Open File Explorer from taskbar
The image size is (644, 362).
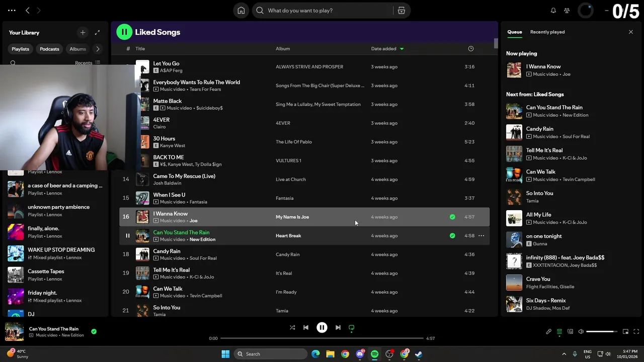[331, 354]
